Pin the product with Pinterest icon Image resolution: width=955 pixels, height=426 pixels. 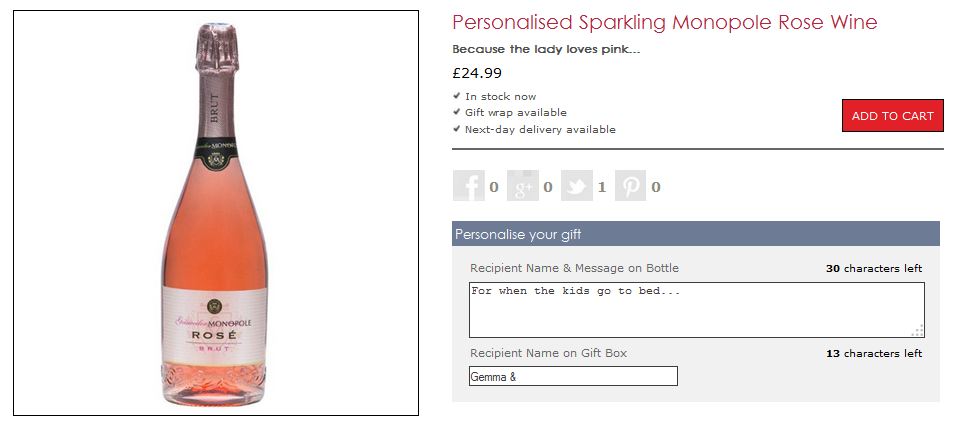click(630, 186)
